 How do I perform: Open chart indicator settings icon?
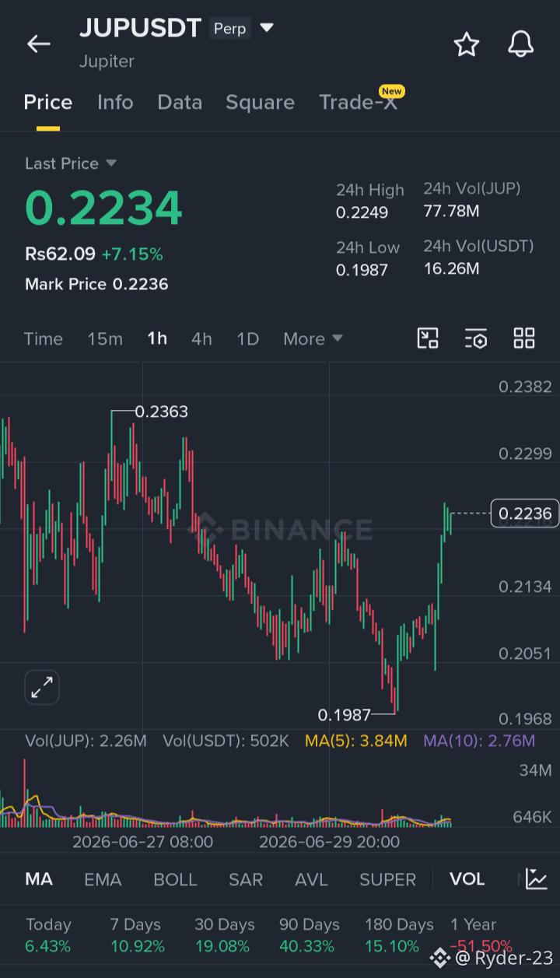(476, 338)
